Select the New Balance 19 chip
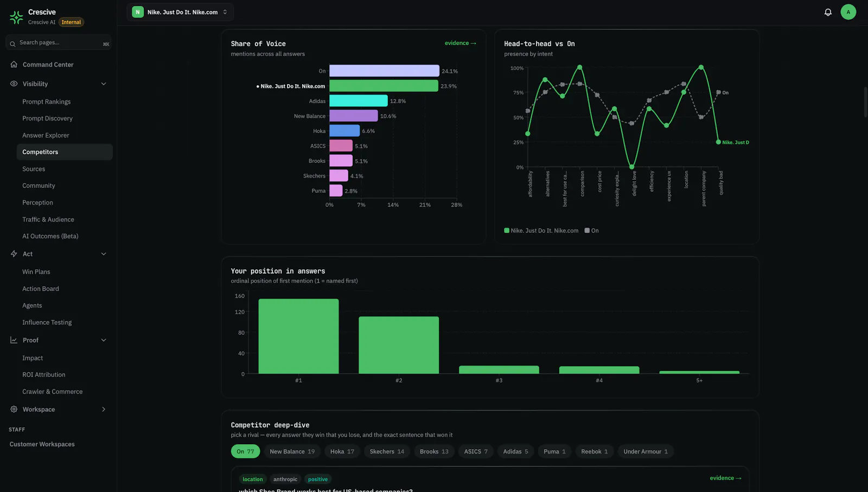 (x=292, y=451)
